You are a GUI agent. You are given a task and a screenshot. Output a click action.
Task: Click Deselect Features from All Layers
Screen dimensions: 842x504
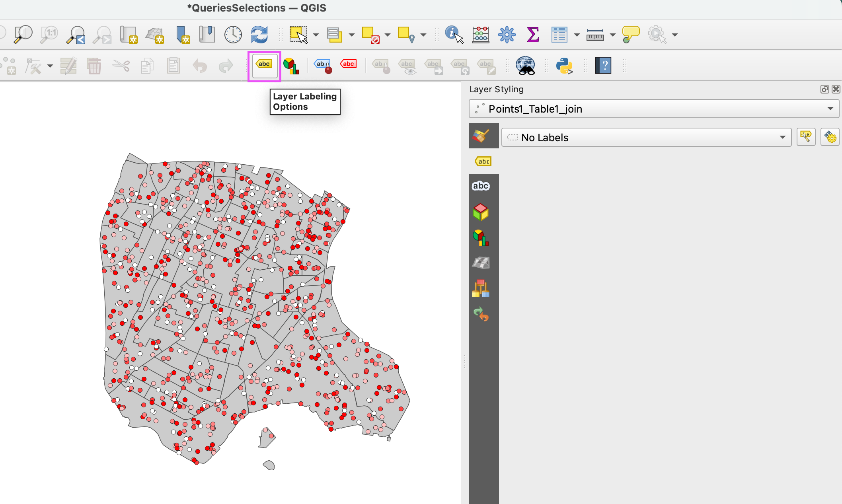[370, 35]
